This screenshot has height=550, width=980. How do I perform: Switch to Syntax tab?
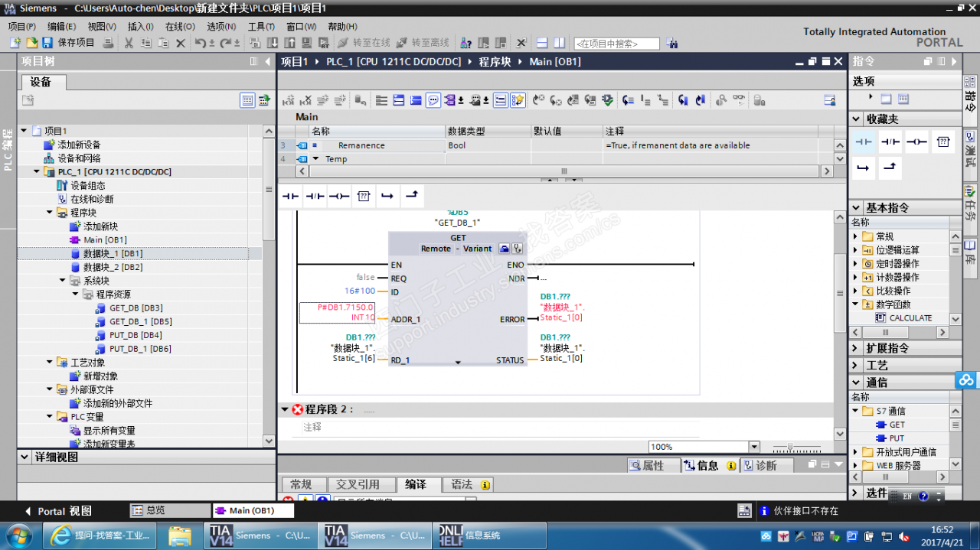[x=468, y=484]
